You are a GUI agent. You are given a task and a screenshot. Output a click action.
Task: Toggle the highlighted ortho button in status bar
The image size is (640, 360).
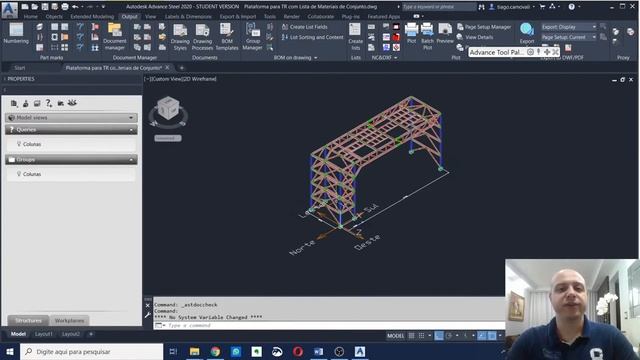click(x=439, y=336)
